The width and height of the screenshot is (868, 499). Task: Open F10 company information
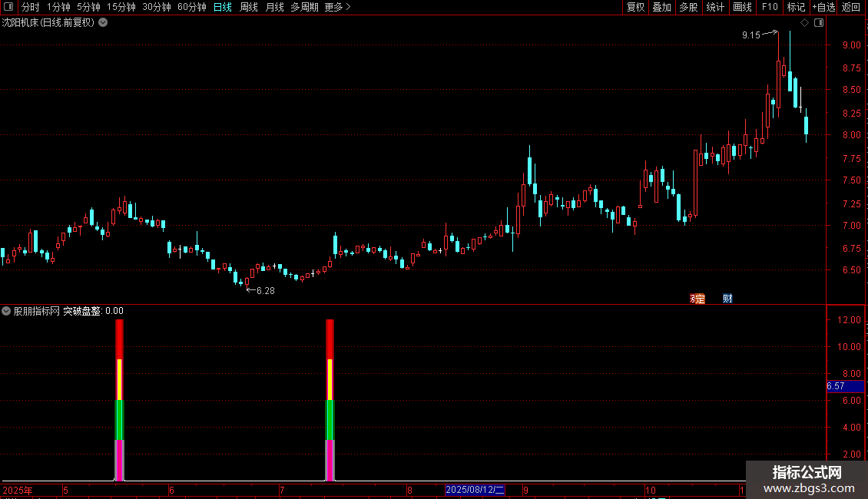[770, 7]
